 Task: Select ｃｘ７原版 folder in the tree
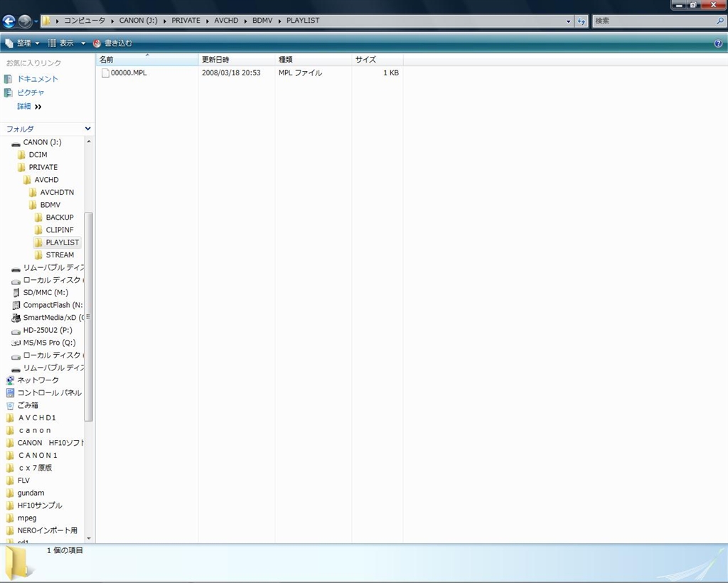pyautogui.click(x=35, y=468)
